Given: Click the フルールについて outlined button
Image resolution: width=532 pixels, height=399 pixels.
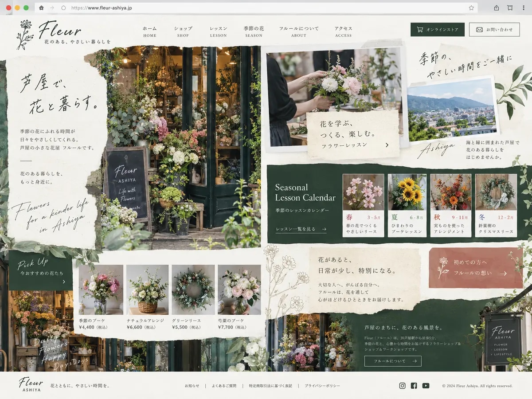Looking at the screenshot, I should click(x=393, y=361).
